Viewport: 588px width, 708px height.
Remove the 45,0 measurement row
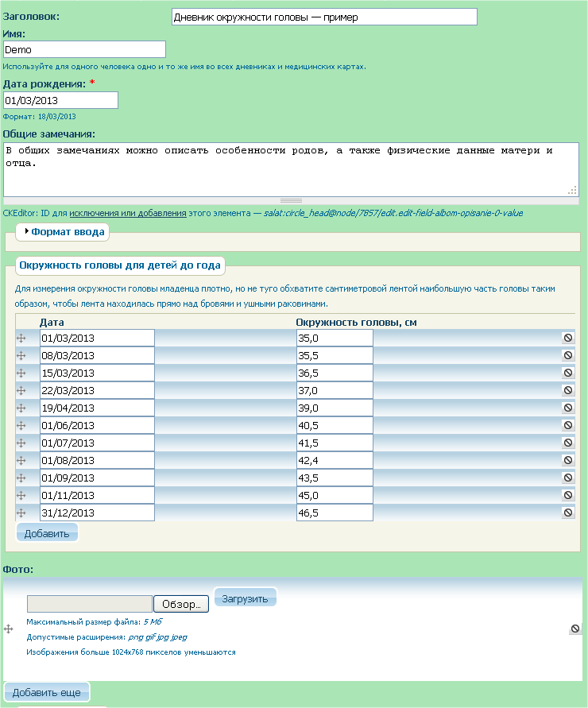tap(568, 495)
